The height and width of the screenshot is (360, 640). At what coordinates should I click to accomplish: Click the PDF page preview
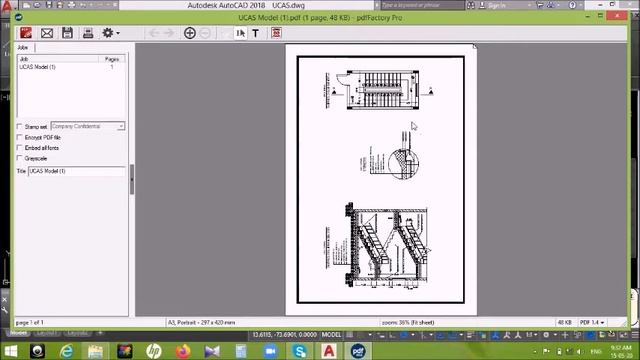pyautogui.click(x=381, y=180)
